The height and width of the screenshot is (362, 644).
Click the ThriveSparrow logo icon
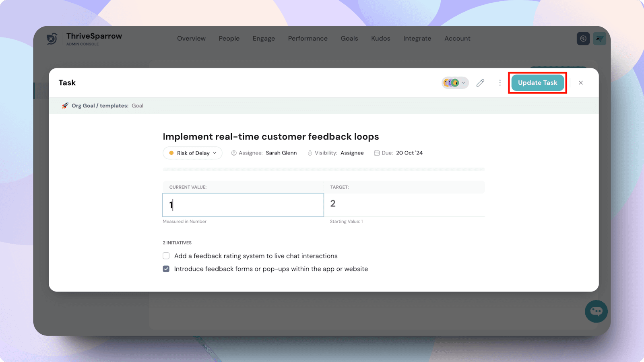coord(52,39)
